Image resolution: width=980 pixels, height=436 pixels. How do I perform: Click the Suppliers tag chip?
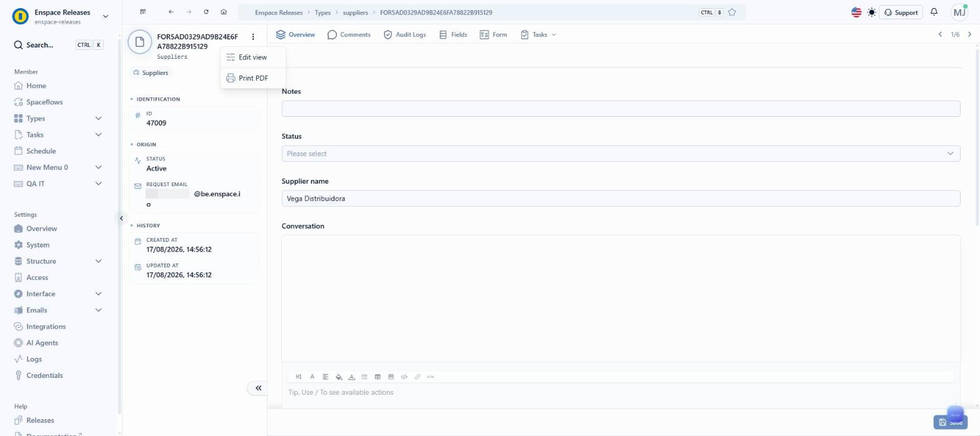point(151,72)
